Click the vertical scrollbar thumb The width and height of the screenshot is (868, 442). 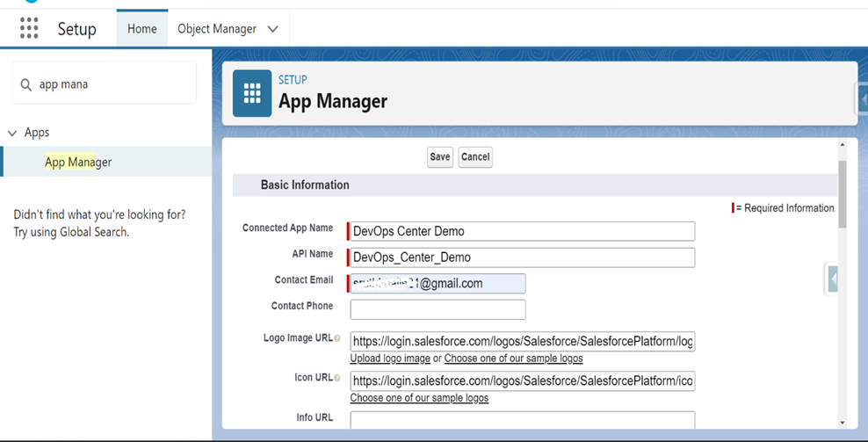(x=842, y=194)
